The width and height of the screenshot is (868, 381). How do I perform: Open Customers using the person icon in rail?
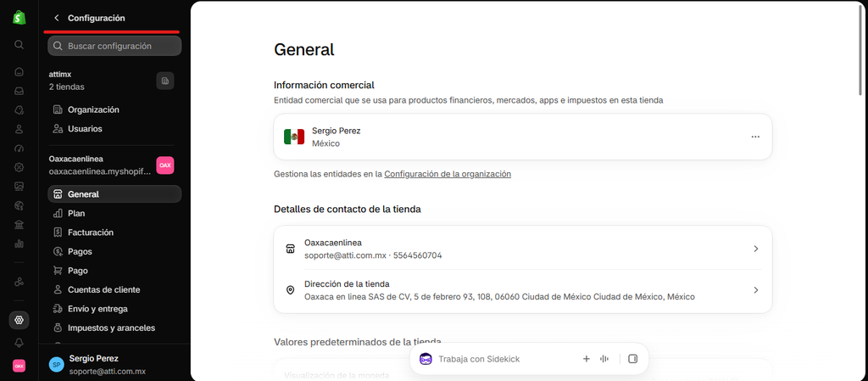19,129
